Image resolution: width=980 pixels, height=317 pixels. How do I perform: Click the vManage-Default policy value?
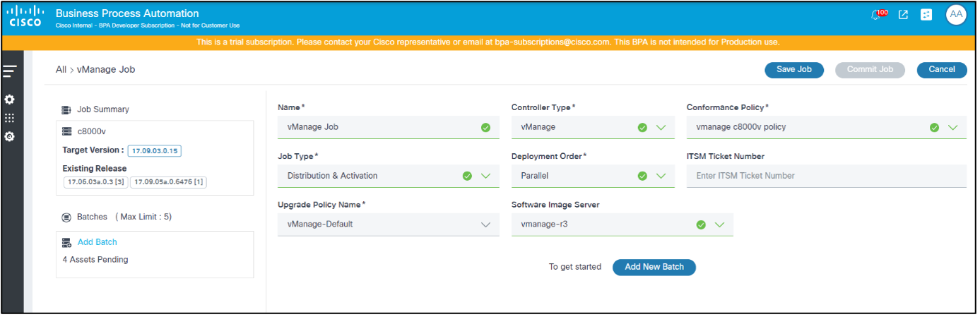click(320, 225)
